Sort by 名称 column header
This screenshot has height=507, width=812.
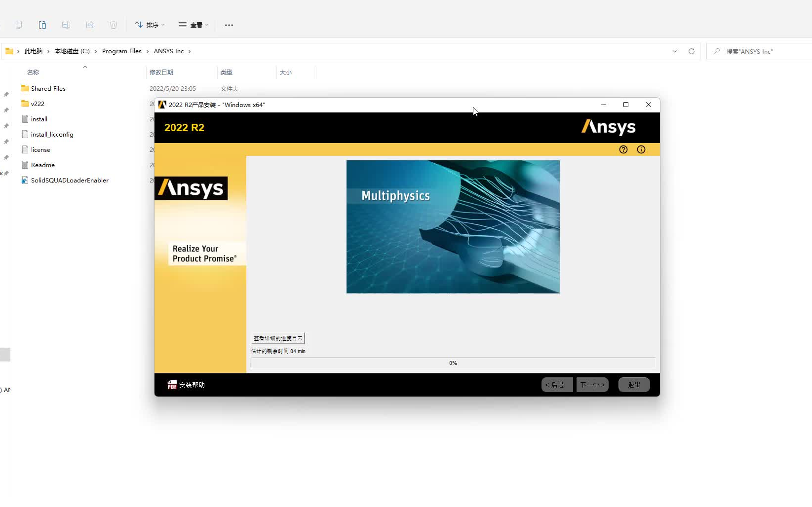click(33, 72)
